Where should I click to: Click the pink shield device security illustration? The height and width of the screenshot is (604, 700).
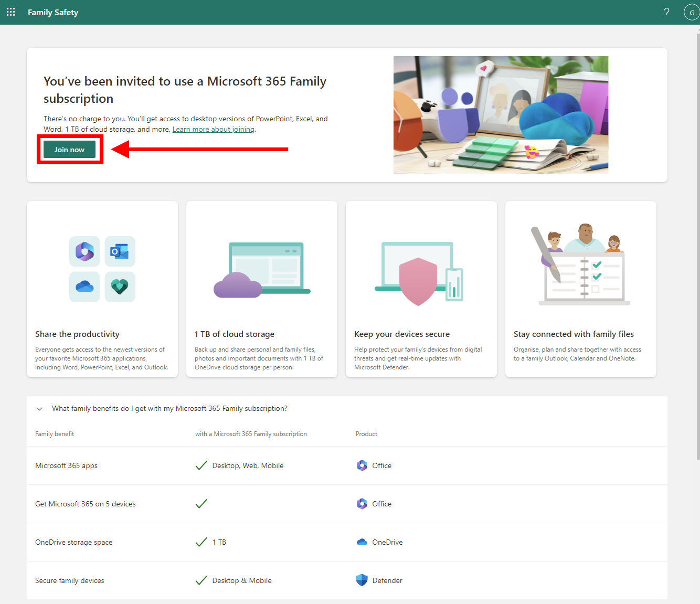(419, 273)
